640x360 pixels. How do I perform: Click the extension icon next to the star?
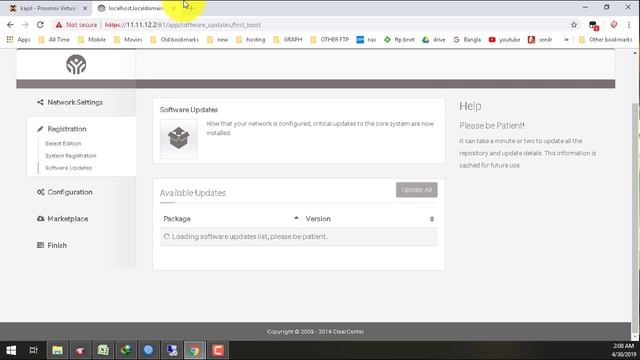593,25
